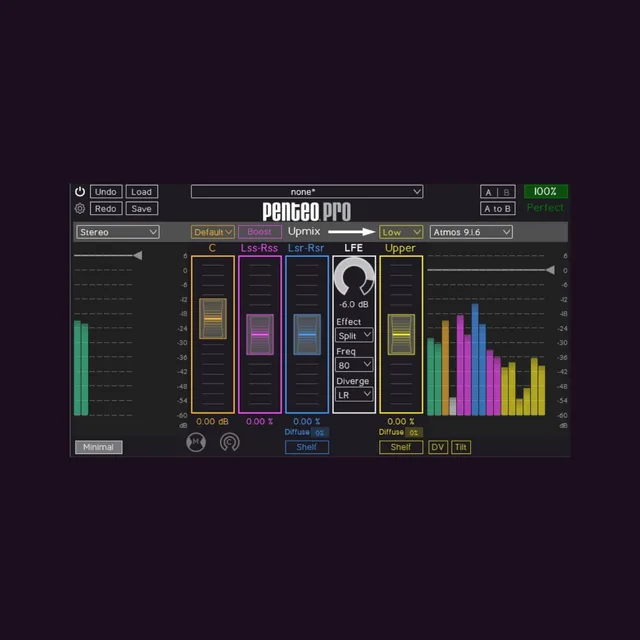Click the Lsr-Rsr channel label
Screen dimensions: 640x640
click(x=306, y=248)
